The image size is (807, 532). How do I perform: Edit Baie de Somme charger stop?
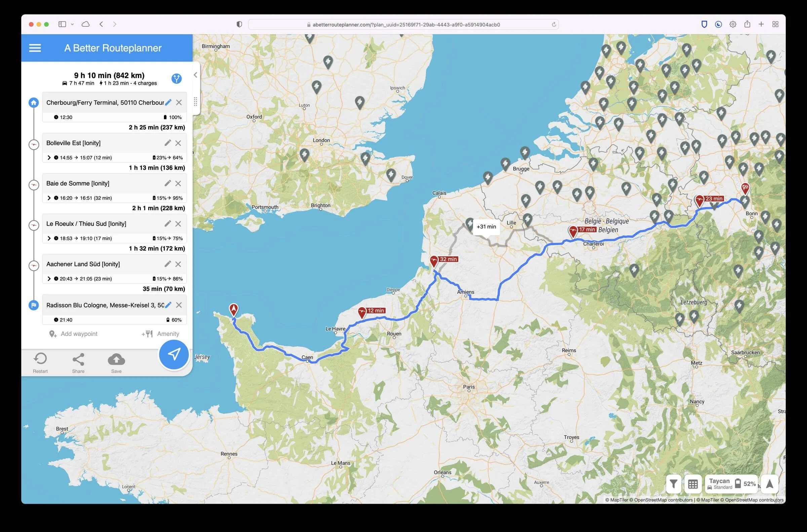point(167,183)
